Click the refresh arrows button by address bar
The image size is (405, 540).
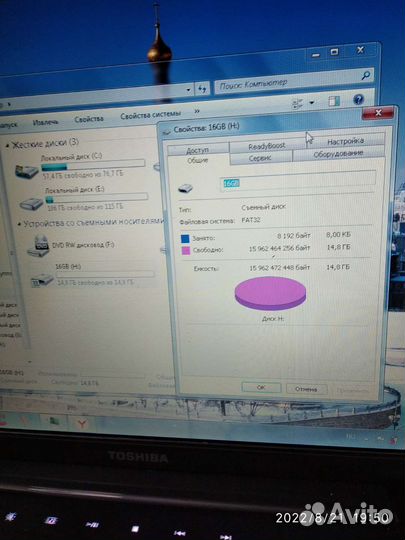coord(202,90)
